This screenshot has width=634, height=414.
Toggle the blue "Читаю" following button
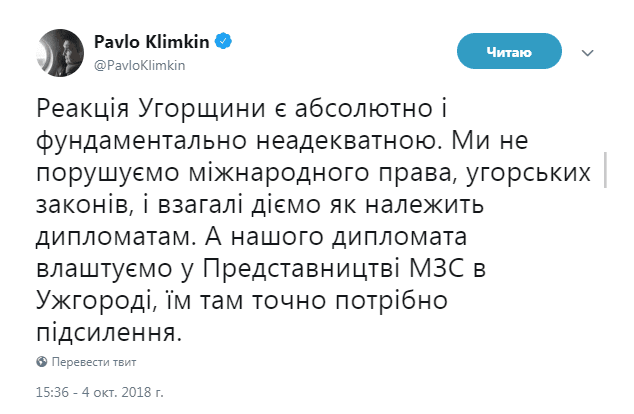(509, 51)
